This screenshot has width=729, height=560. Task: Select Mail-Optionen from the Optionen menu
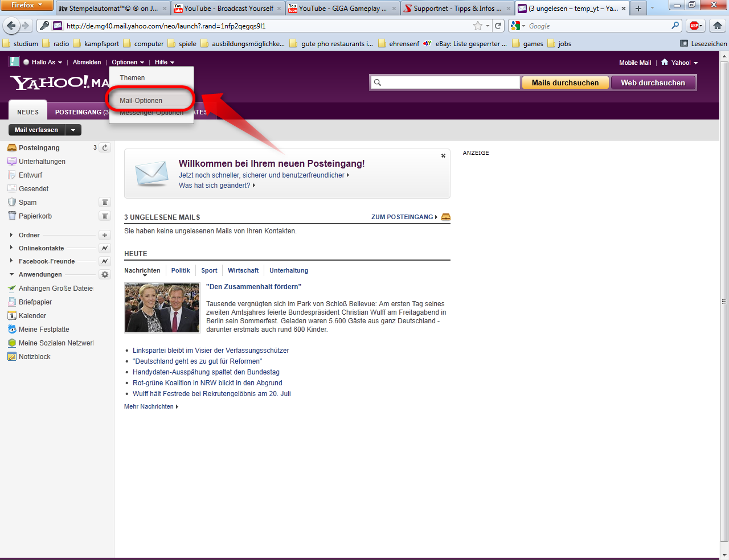(141, 101)
